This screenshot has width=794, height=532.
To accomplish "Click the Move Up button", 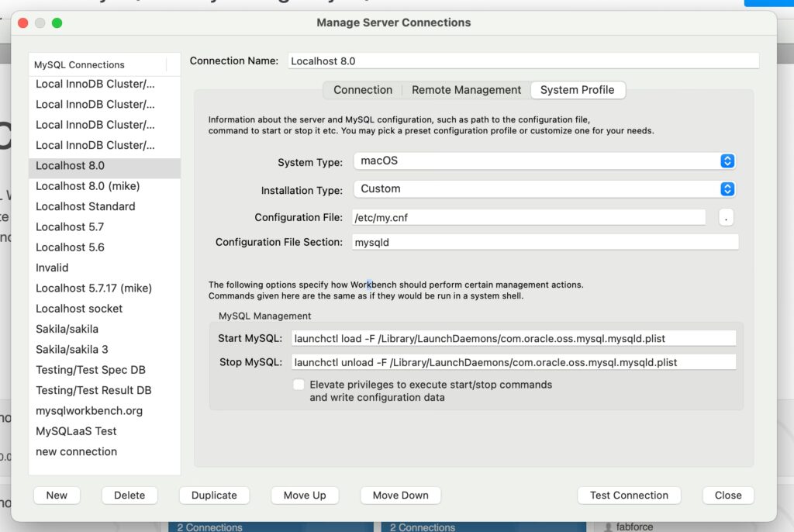I will coord(305,496).
